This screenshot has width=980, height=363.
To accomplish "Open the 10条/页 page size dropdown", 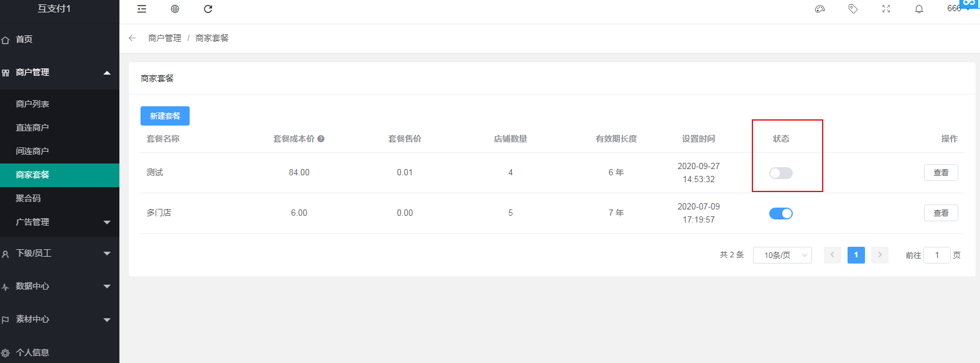I will pos(782,255).
